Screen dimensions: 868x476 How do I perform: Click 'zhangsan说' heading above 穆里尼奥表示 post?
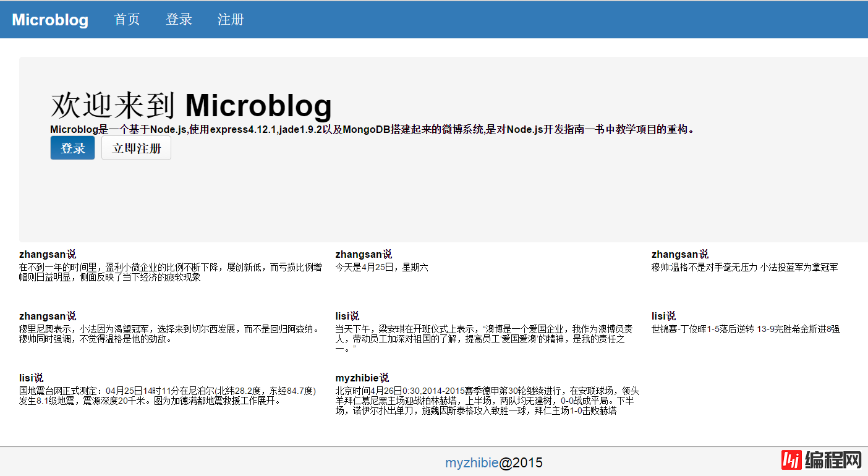(x=48, y=316)
